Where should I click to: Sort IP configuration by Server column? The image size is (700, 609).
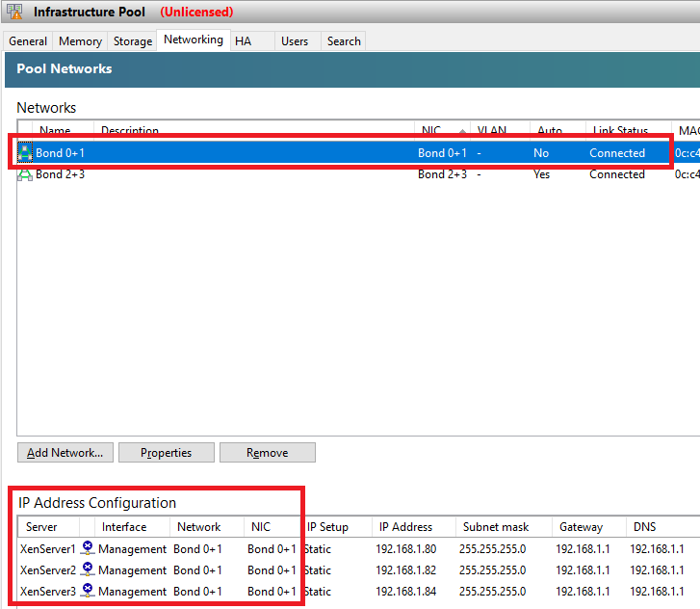(x=41, y=527)
